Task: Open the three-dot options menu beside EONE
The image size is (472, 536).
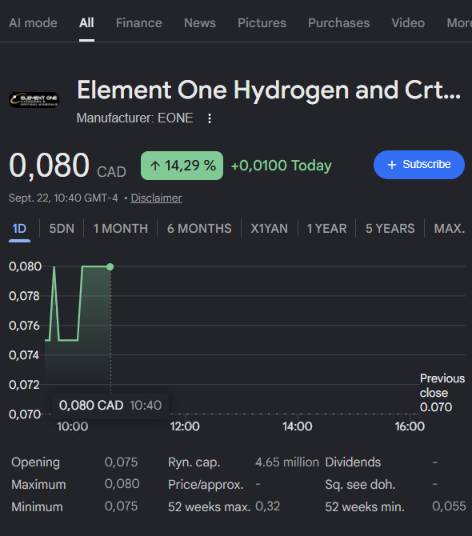Action: click(x=210, y=119)
